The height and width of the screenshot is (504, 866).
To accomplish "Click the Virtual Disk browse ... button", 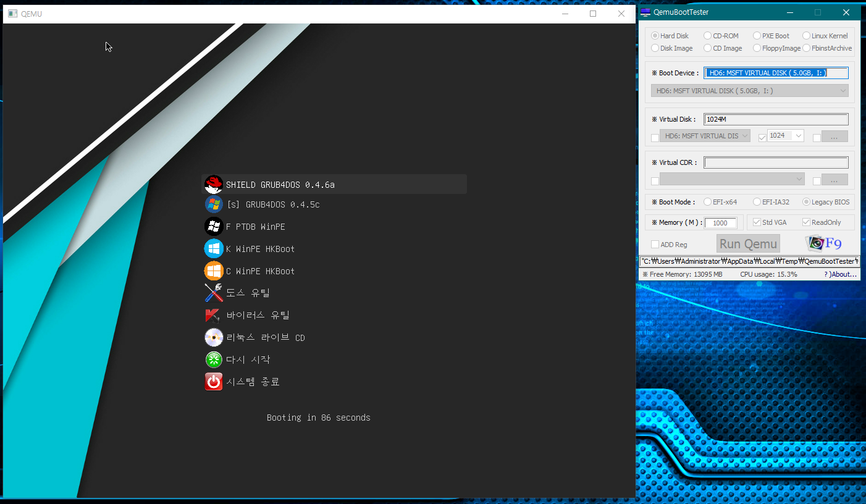I will [x=834, y=136].
